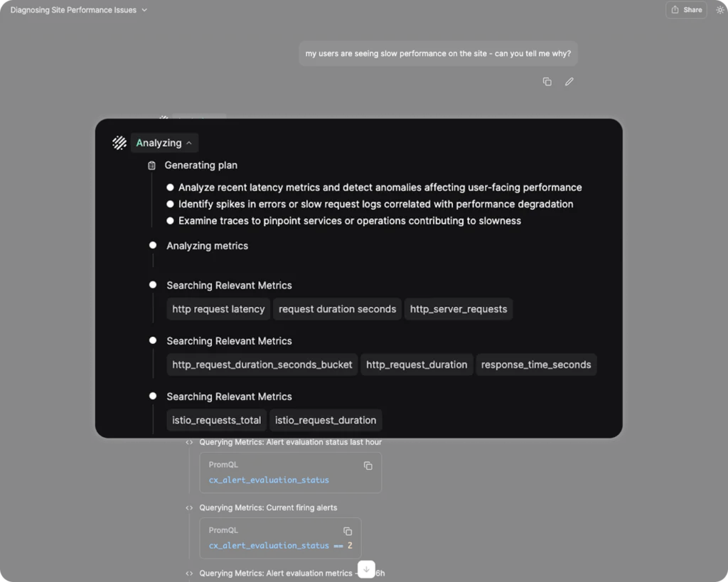Click code icon beside Alert evaluation status
This screenshot has width=728, height=582.
coord(189,442)
